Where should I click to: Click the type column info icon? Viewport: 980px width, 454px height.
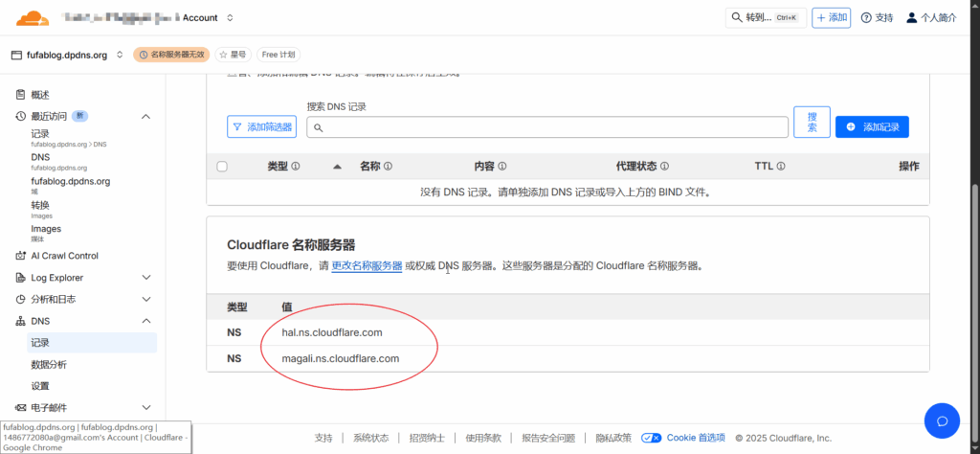[296, 167]
